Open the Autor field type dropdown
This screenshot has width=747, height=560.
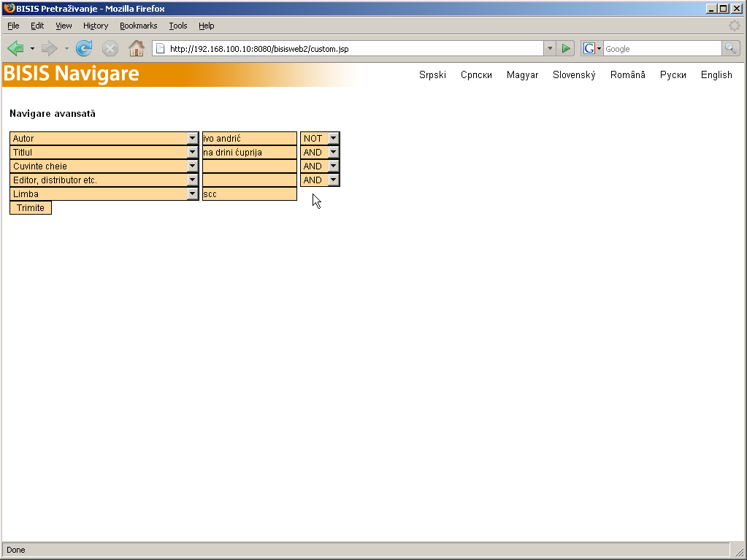(104, 138)
